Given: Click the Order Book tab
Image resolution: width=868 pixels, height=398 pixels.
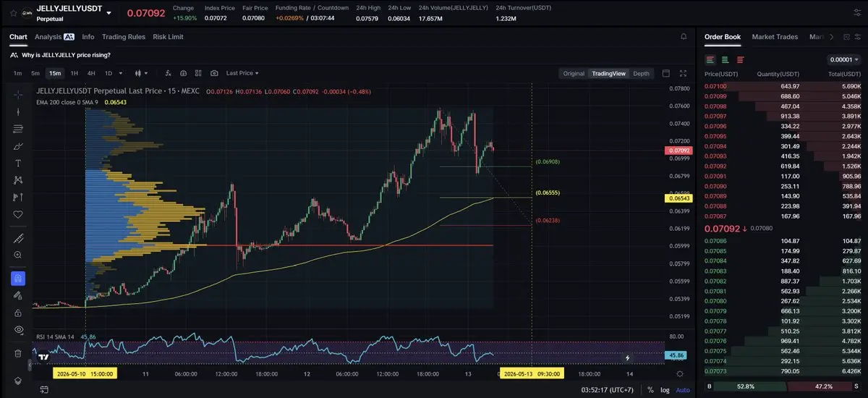Looking at the screenshot, I should click(x=723, y=37).
